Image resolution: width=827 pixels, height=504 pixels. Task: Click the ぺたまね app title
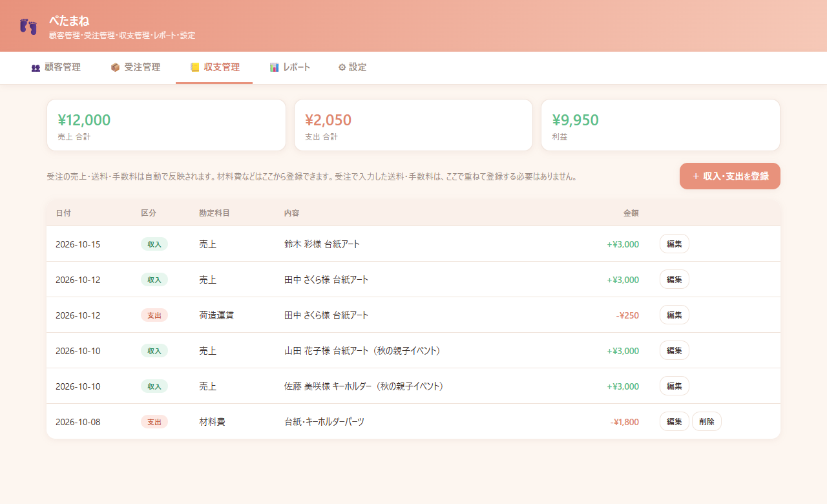(69, 21)
